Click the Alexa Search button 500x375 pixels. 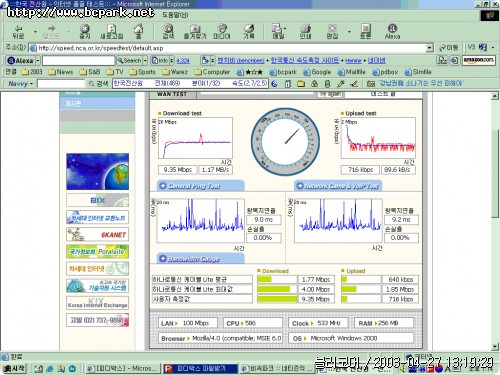coord(129,61)
